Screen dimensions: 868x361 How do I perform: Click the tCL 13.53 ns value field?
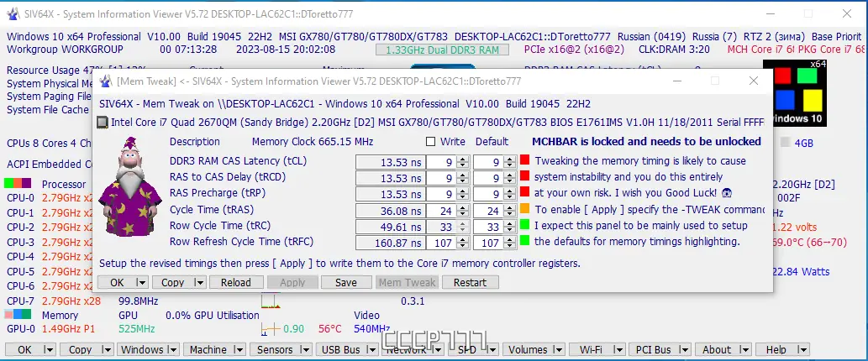point(390,163)
